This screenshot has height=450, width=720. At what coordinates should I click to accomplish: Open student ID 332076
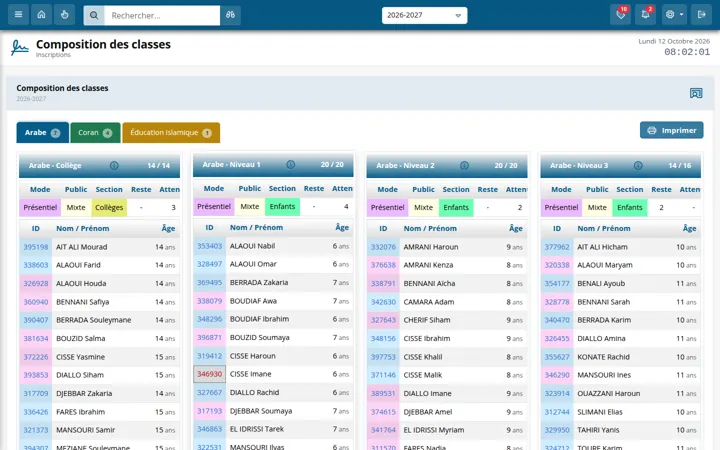pos(383,247)
